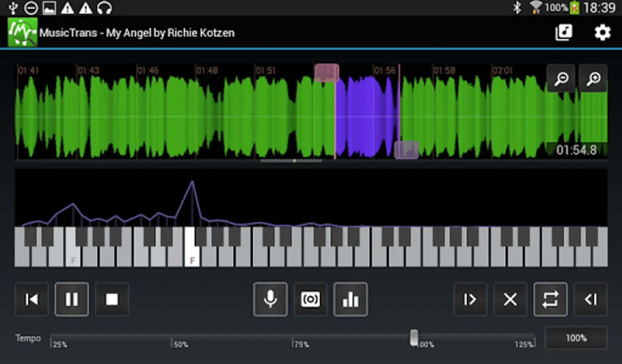The width and height of the screenshot is (622, 364).
Task: Toggle the spectrum bar chart view
Action: pos(351,299)
